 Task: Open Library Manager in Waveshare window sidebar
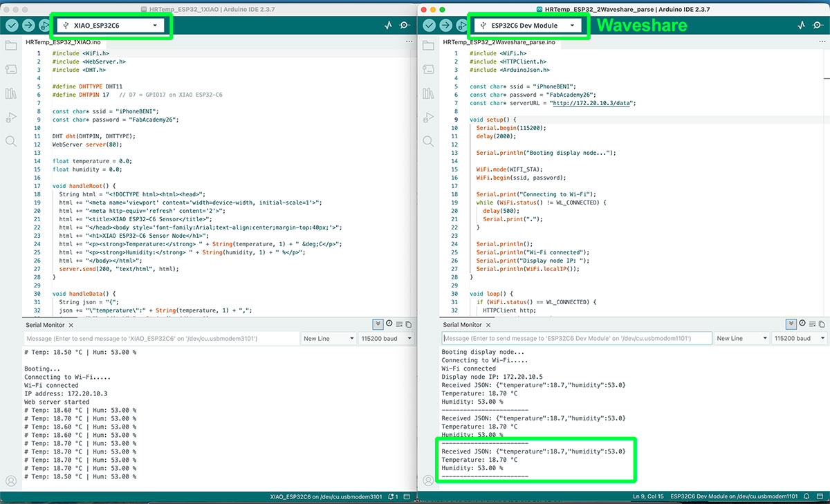(428, 93)
